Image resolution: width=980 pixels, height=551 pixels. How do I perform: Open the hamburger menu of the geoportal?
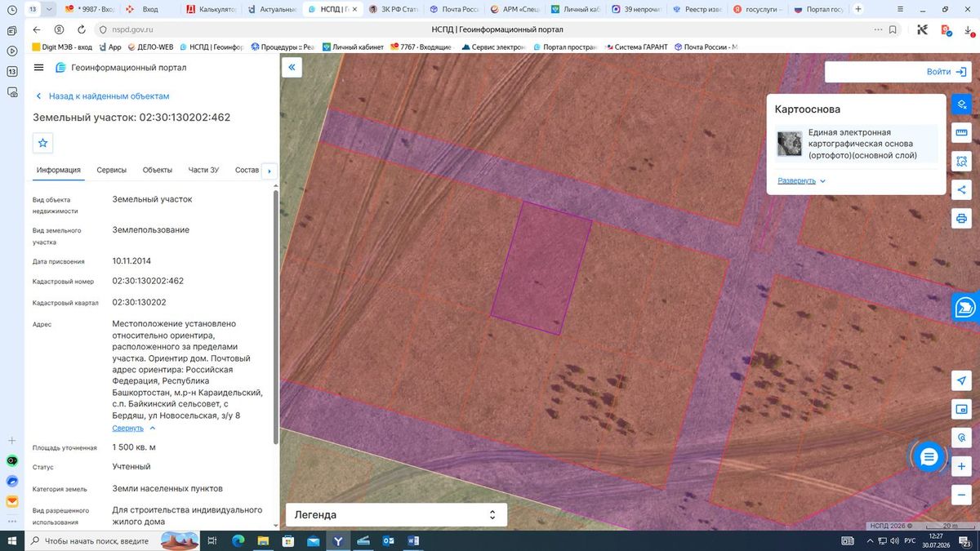click(x=38, y=68)
